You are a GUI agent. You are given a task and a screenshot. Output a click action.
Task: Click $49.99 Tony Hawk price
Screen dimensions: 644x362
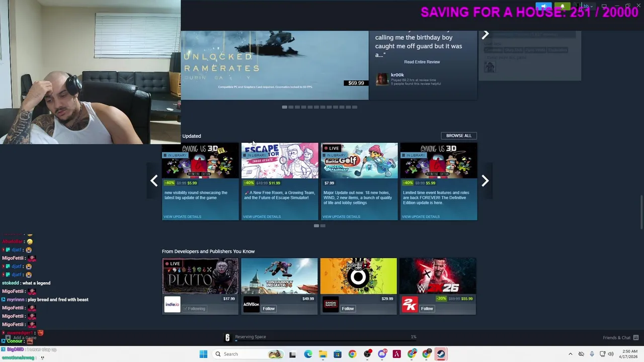click(308, 299)
